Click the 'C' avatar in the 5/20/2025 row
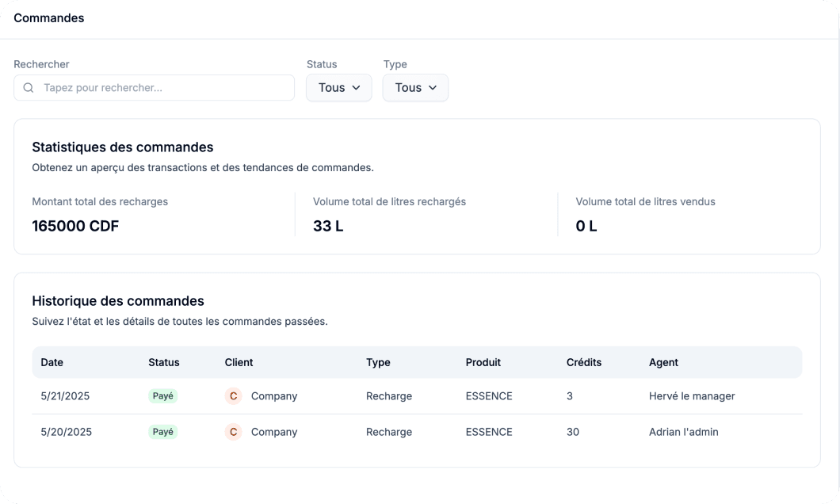The width and height of the screenshot is (840, 504). (x=233, y=432)
